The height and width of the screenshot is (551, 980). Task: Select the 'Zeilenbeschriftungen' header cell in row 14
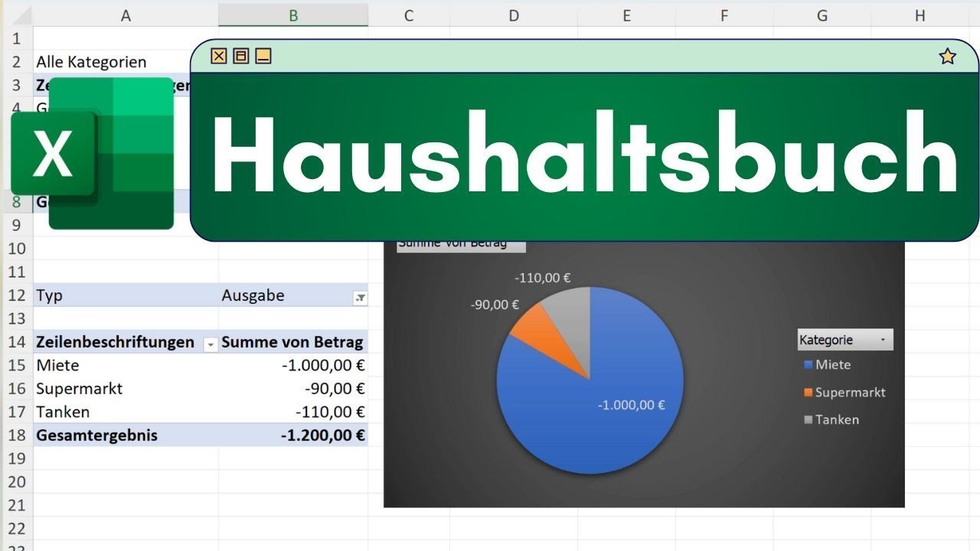[x=126, y=342]
